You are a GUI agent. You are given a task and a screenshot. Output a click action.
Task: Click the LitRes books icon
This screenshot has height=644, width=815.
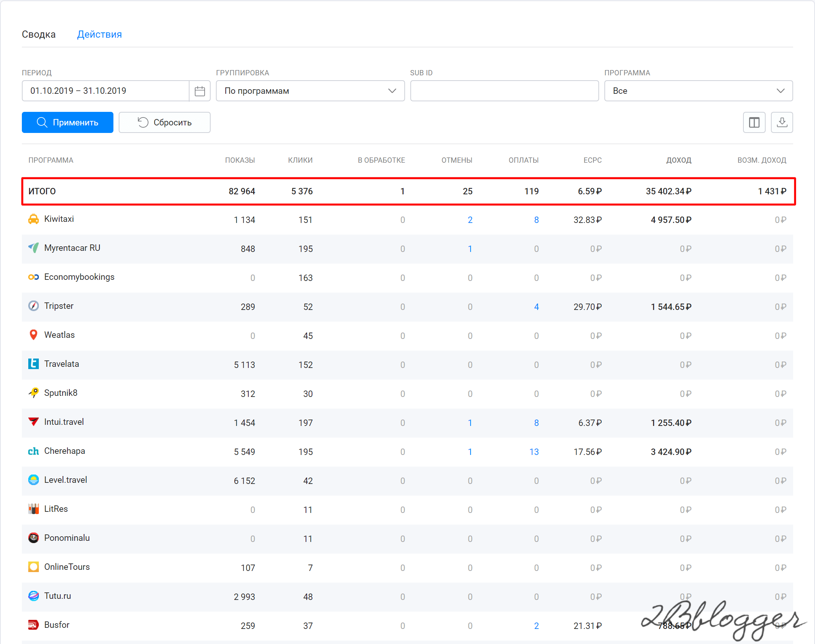point(34,509)
